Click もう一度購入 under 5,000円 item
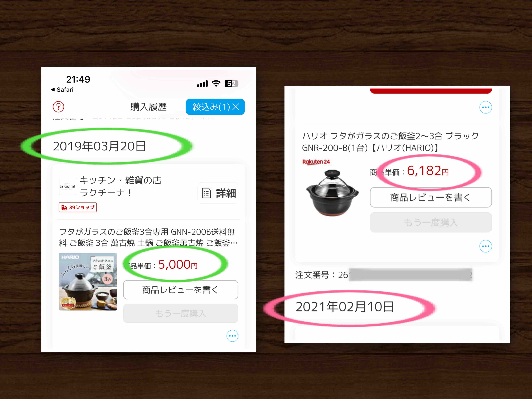This screenshot has height=399, width=532. pos(181,313)
